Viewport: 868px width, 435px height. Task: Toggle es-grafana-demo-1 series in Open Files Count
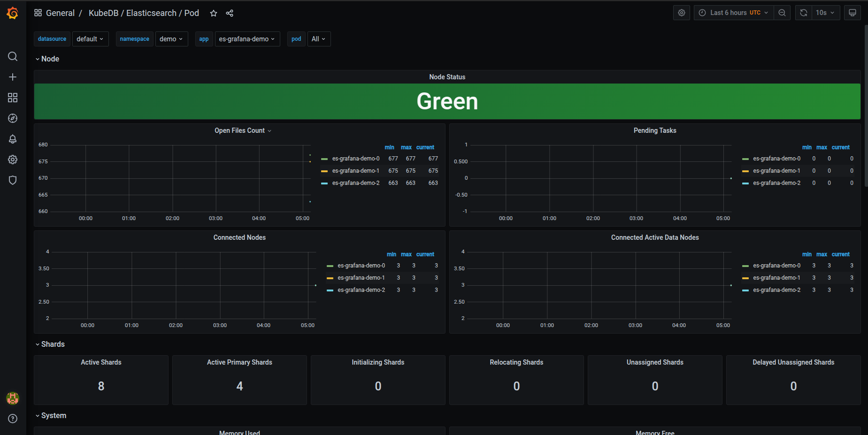(x=356, y=171)
